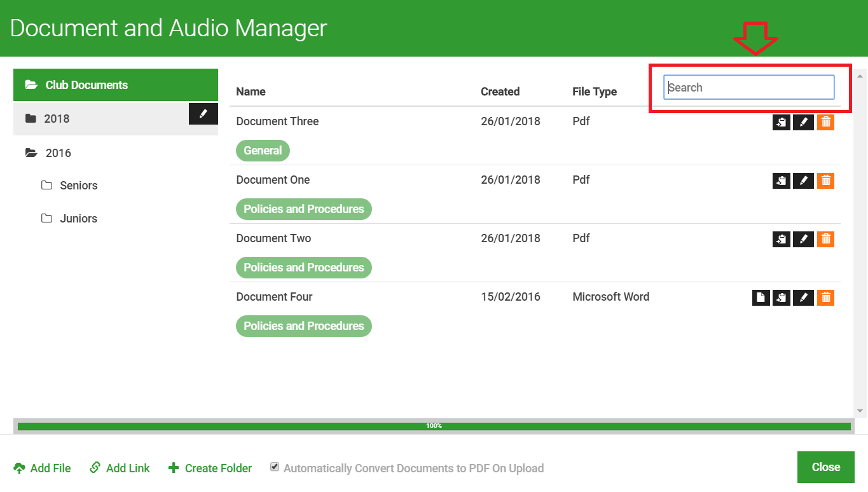Click the scrollbar down arrow
Screen dimensions: 868x492
coord(860,411)
